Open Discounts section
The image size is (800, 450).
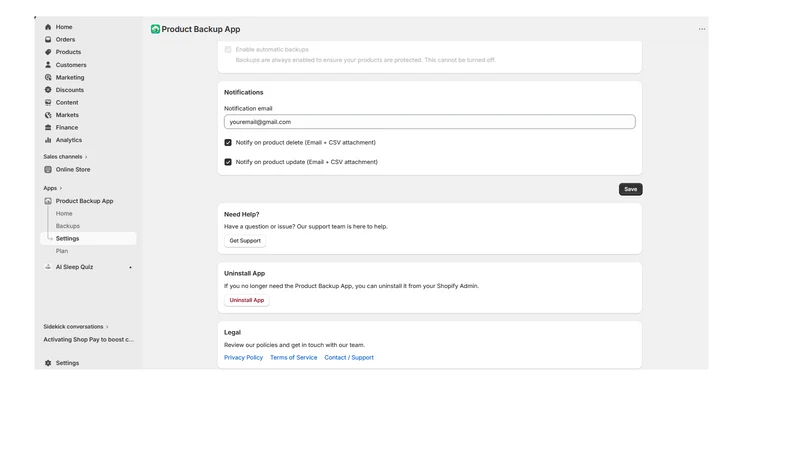(x=69, y=90)
